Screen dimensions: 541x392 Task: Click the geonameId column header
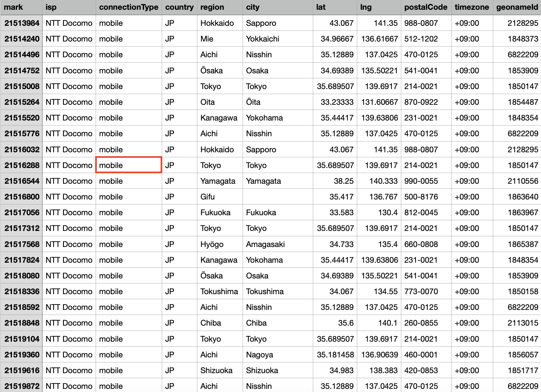[517, 7]
